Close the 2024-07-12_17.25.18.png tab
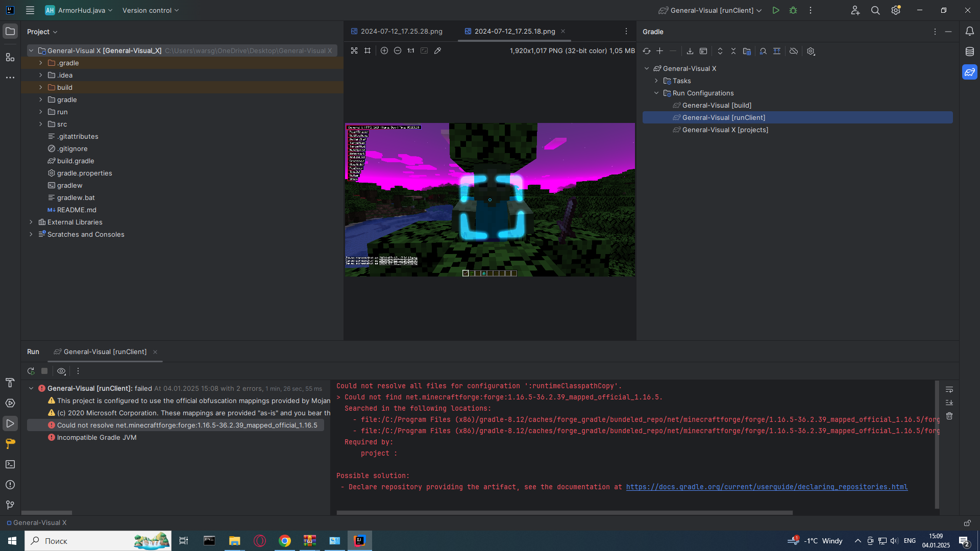The image size is (980, 551). pyautogui.click(x=563, y=31)
